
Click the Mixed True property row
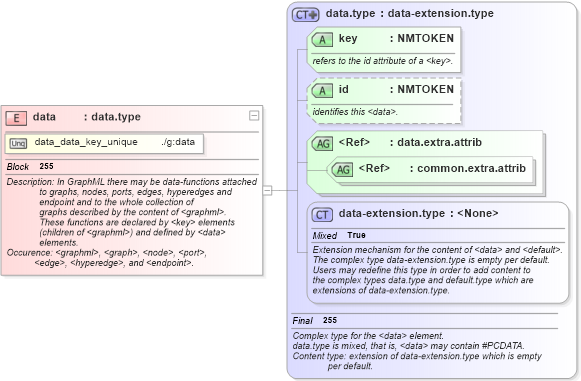pos(438,235)
